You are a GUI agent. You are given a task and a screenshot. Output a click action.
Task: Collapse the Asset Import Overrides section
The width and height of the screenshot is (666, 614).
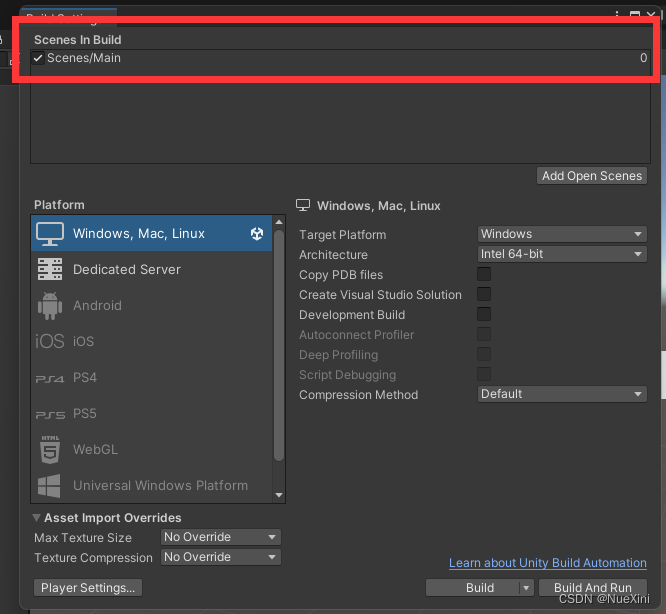coord(37,518)
